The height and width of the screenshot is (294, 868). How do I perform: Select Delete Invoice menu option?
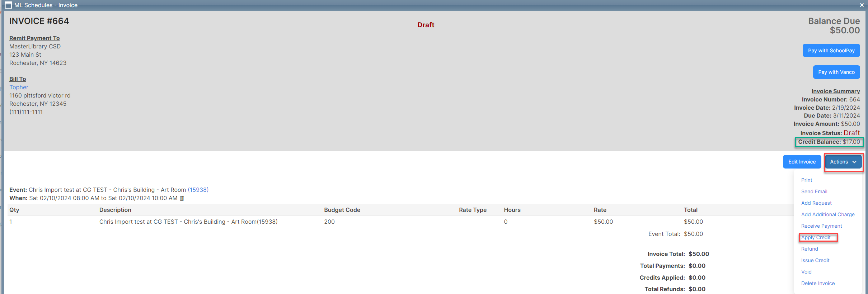pos(818,283)
